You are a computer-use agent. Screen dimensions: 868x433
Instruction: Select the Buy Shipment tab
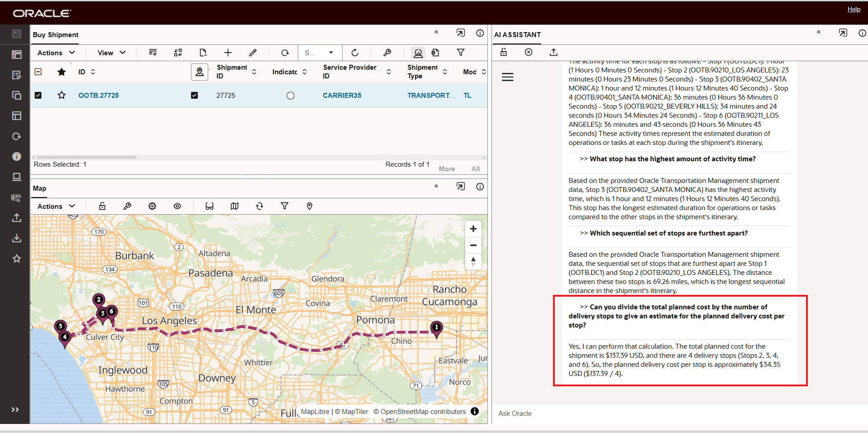point(55,35)
